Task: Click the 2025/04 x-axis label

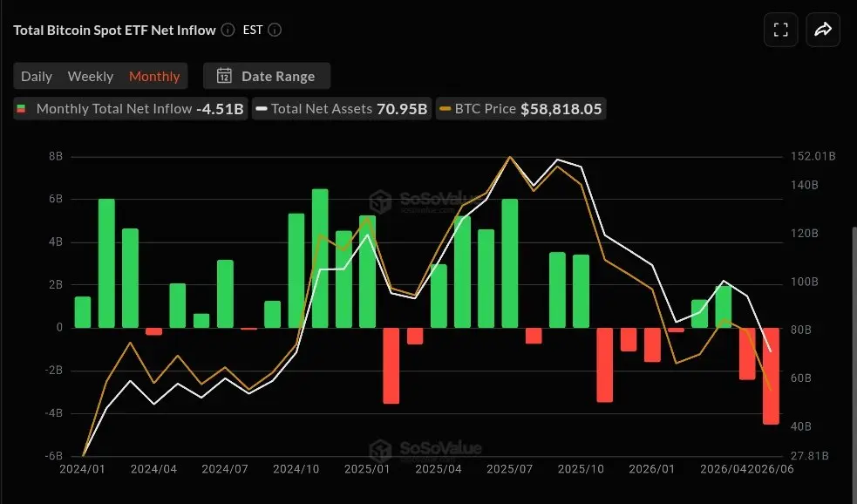Action: click(x=439, y=469)
